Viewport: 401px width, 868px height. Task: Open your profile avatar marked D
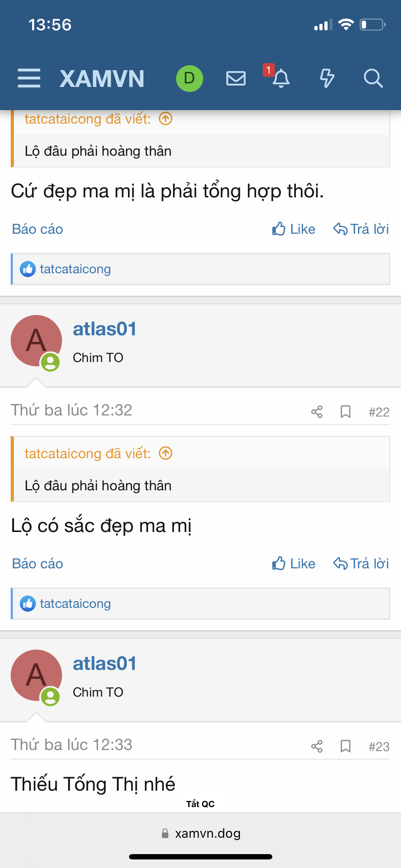click(189, 78)
